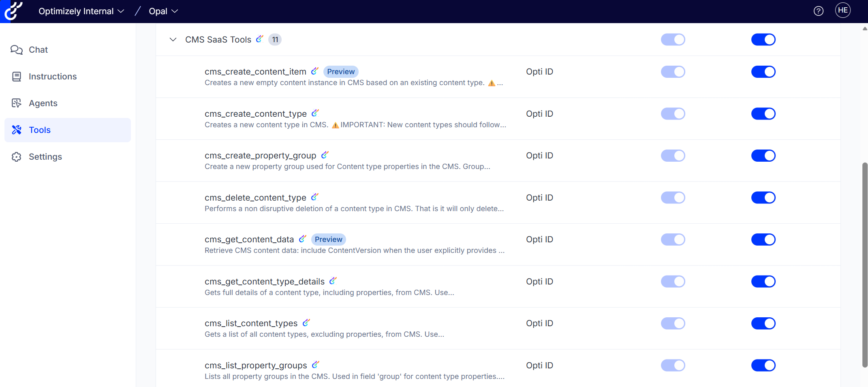Disable the dark blue toggle for cms_create_content_item
Image resolution: width=868 pixels, height=387 pixels.
[763, 72]
